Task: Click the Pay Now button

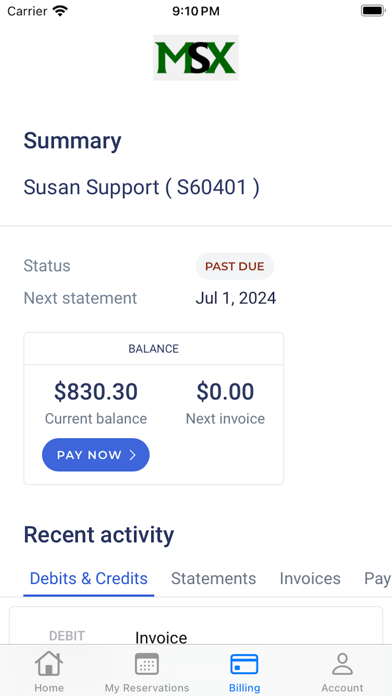Action: 95,455
